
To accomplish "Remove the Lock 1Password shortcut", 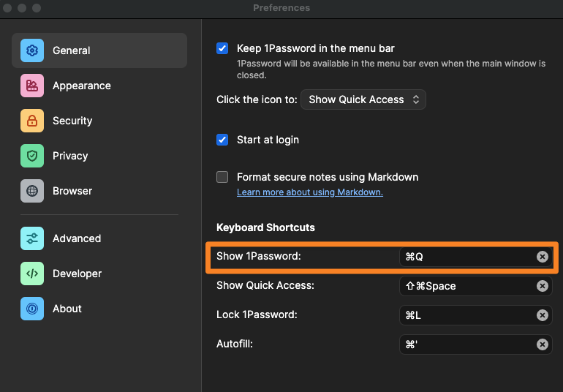I will (x=542, y=315).
